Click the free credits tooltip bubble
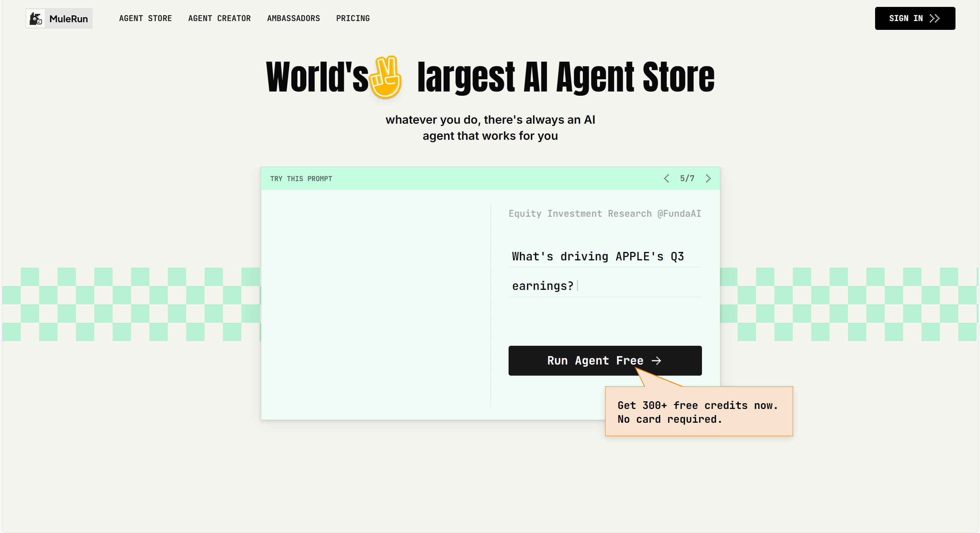 click(x=699, y=412)
